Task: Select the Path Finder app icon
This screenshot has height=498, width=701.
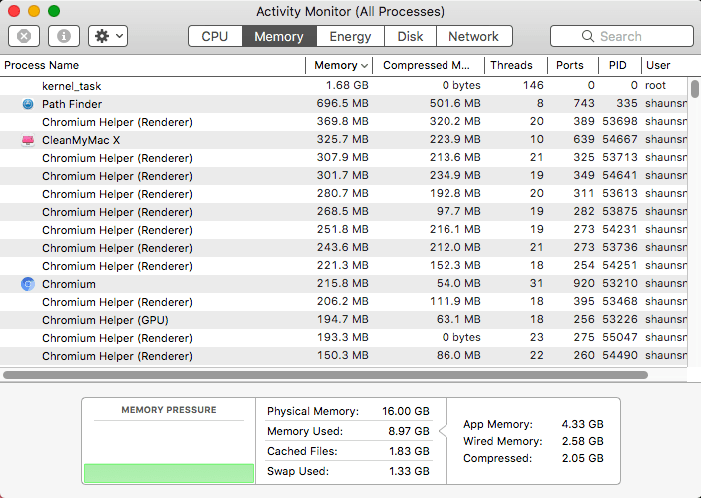Action: click(28, 104)
